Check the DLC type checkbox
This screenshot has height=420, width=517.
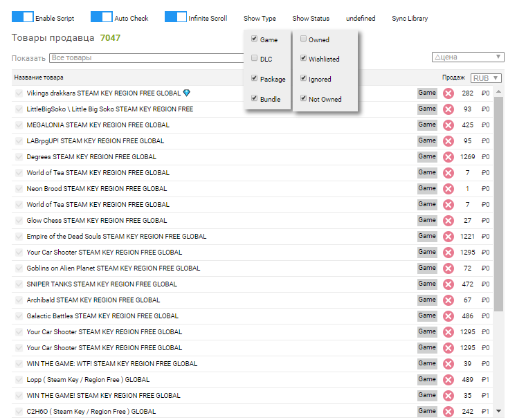254,58
